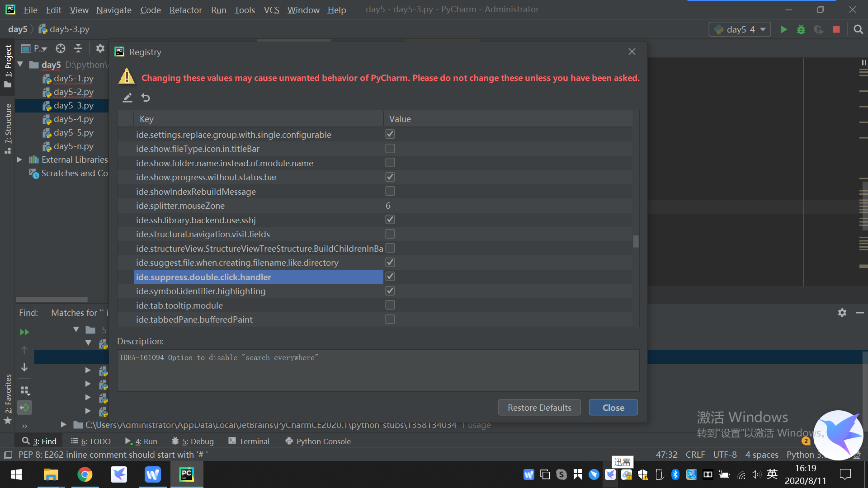
Task: Select day5-4.py in project tree
Action: (73, 119)
